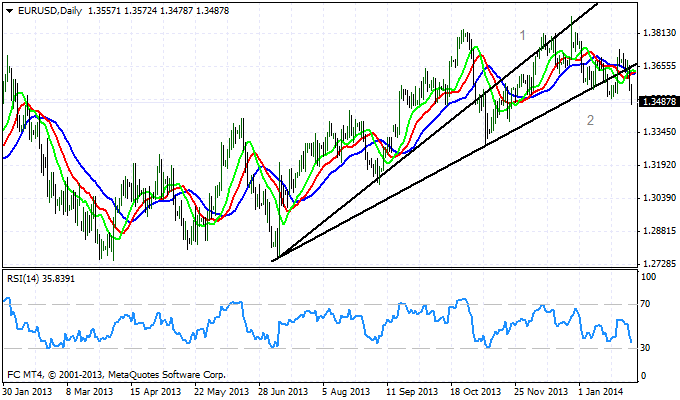Click the date label 15 Apr 2013

(x=155, y=392)
